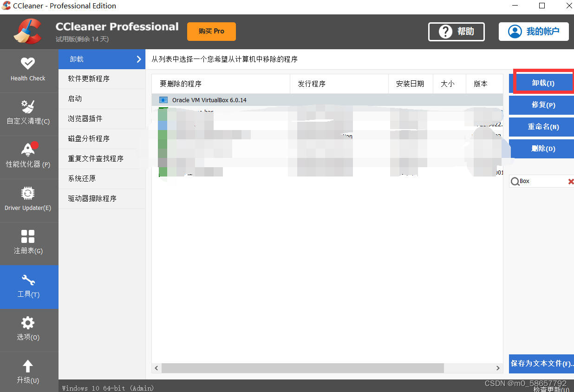Click the horizontal scrollbar left arrow
Image resolution: width=574 pixels, height=392 pixels.
(157, 368)
